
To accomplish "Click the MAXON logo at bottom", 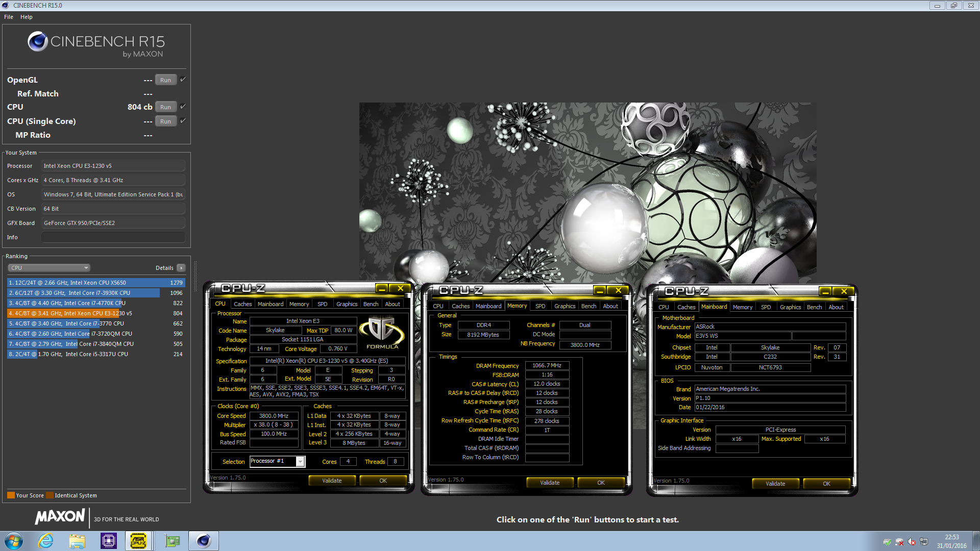I will [x=60, y=517].
